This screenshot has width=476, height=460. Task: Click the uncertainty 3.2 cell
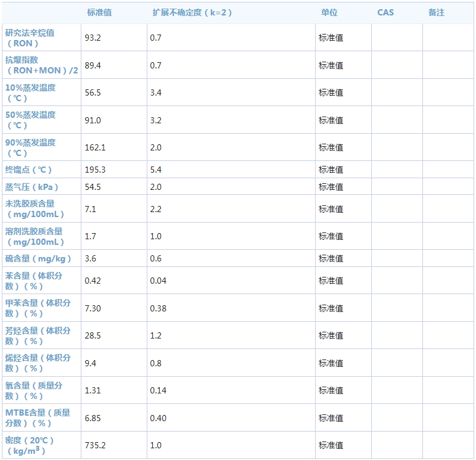click(x=155, y=120)
